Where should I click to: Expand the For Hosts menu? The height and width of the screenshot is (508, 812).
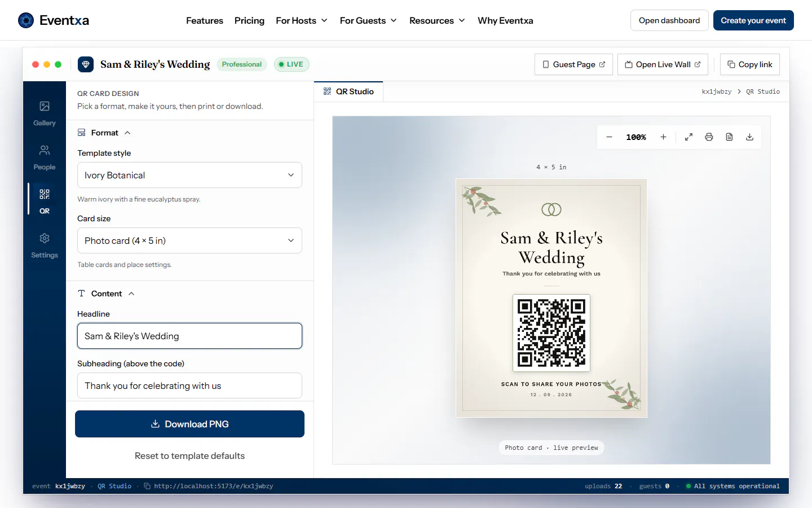coord(302,20)
